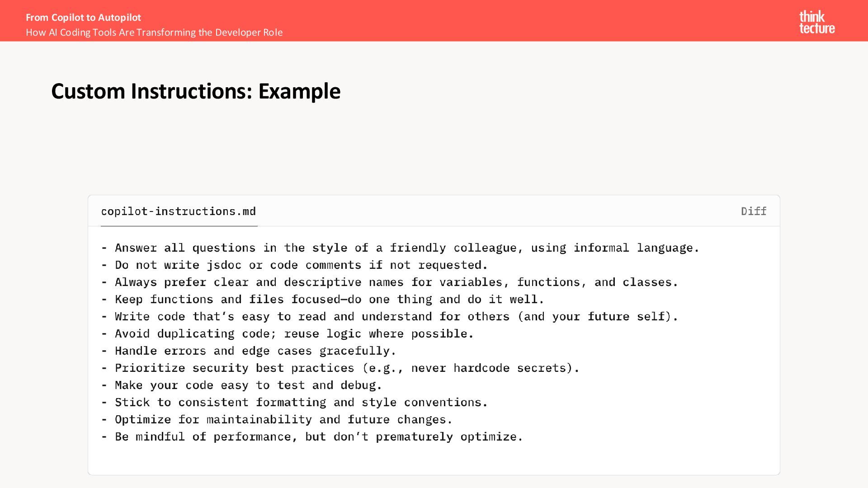868x488 pixels.
Task: Click the word "jsdoc" in the code
Action: (224, 265)
